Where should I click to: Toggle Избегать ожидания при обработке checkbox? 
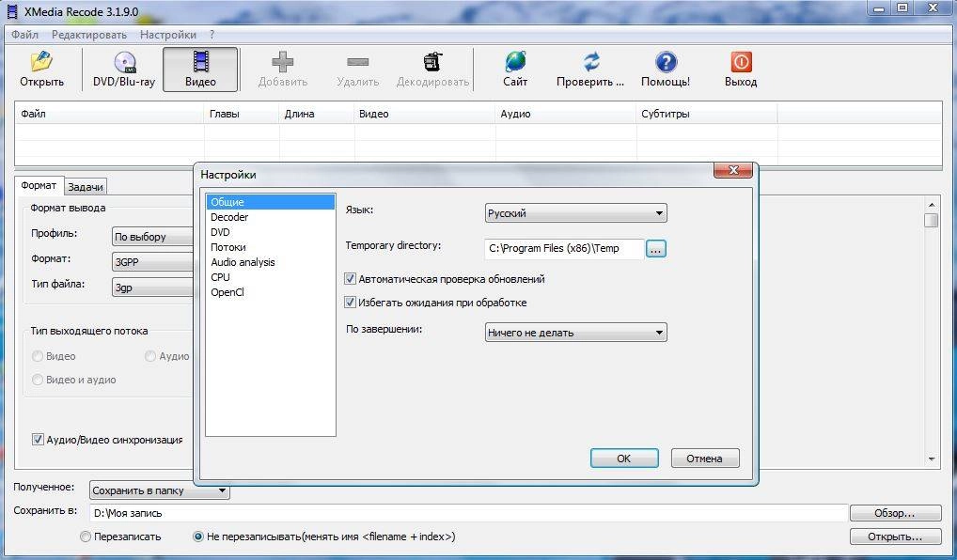(x=351, y=302)
